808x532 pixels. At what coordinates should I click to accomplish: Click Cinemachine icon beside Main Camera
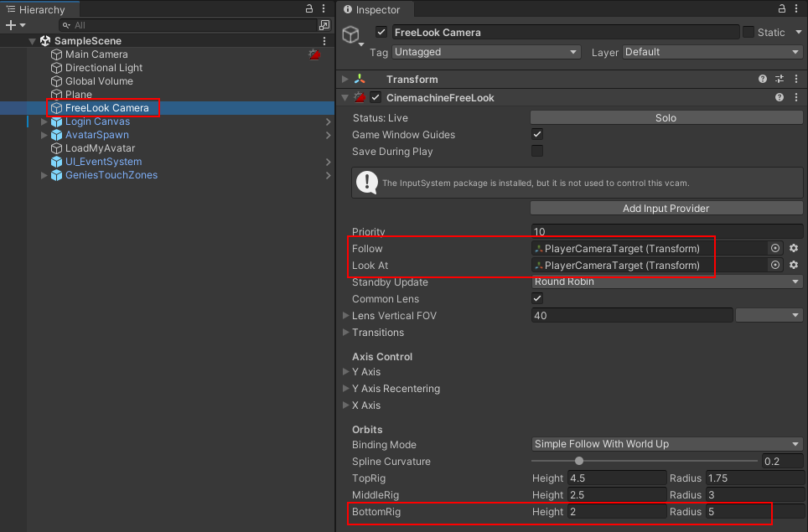[314, 54]
